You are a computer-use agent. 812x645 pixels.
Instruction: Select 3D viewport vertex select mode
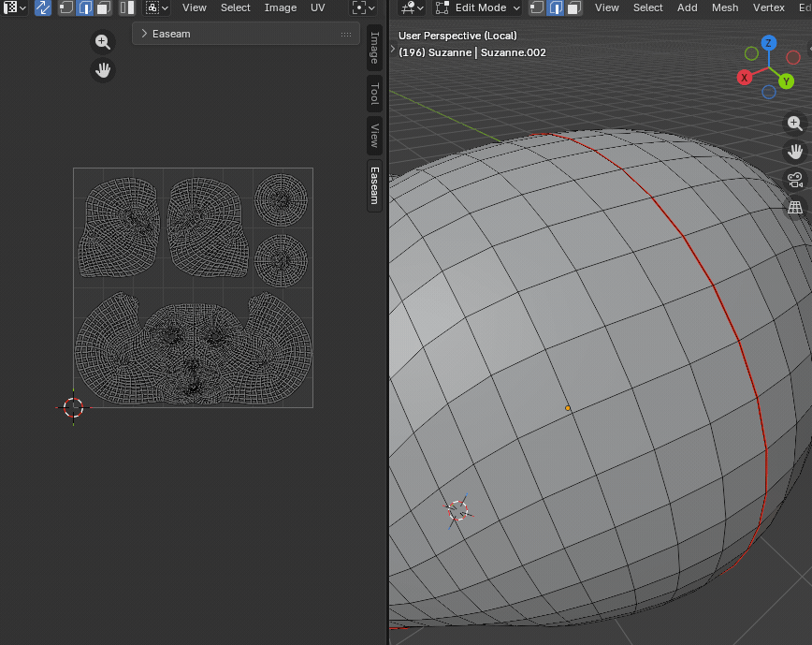(537, 7)
